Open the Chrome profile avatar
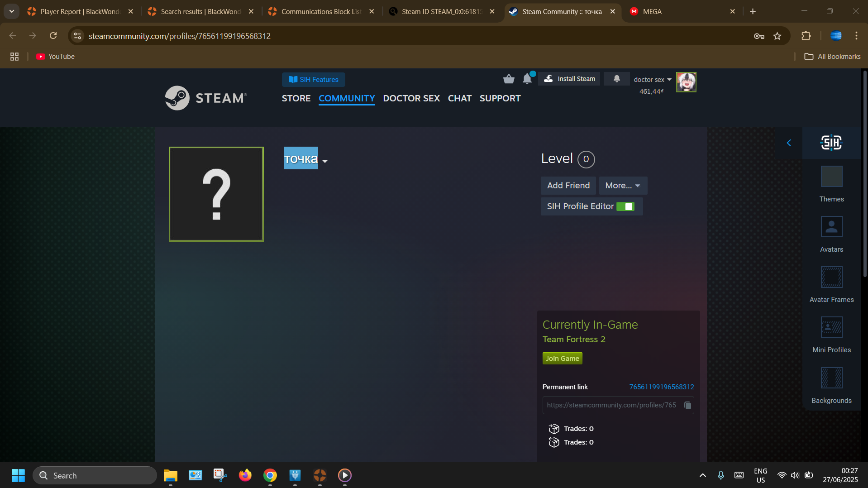This screenshot has width=868, height=488. click(x=836, y=36)
